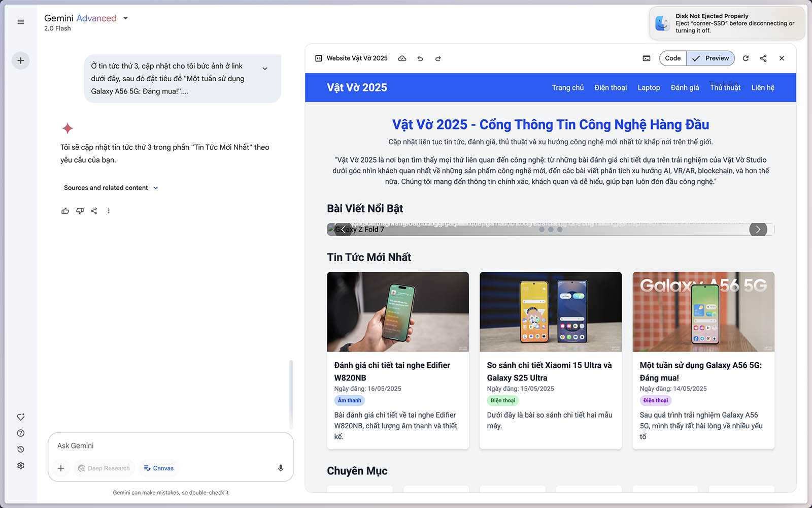This screenshot has height=508, width=812.
Task: Open the Gemini Advanced model dropdown
Action: point(125,18)
